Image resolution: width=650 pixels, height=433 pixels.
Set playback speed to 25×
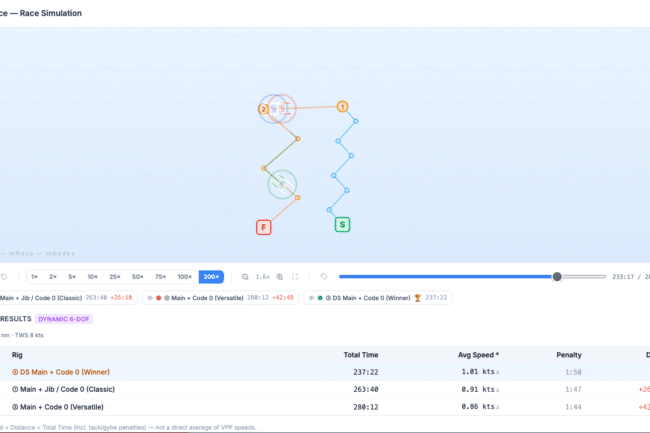(115, 277)
